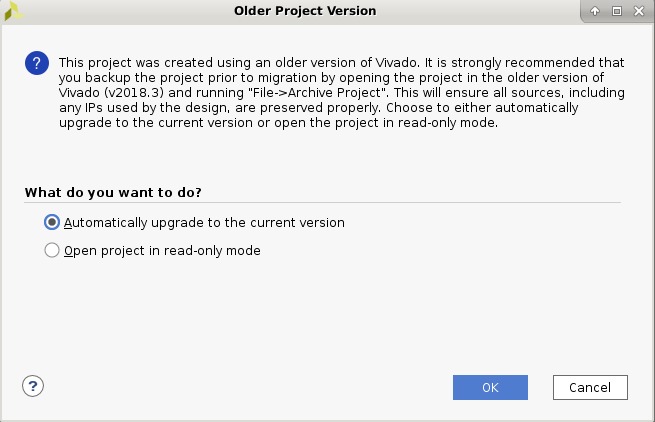Screen dimensions: 655x422
Task: Click the 'What do you want to do?' heading
Action: coord(113,193)
